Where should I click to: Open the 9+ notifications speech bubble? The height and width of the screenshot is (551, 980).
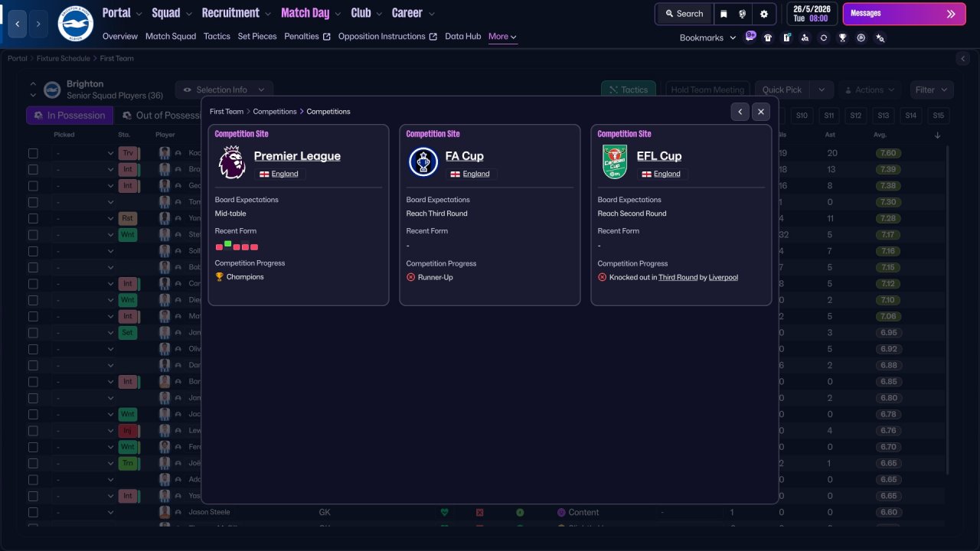click(x=750, y=36)
